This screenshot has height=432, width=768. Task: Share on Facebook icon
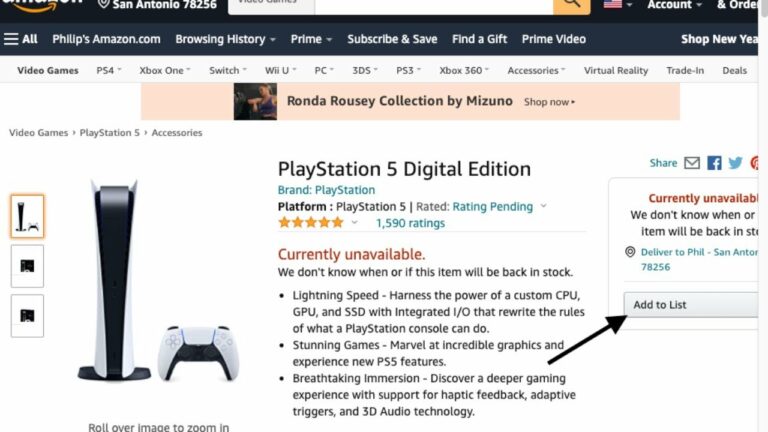click(x=714, y=163)
